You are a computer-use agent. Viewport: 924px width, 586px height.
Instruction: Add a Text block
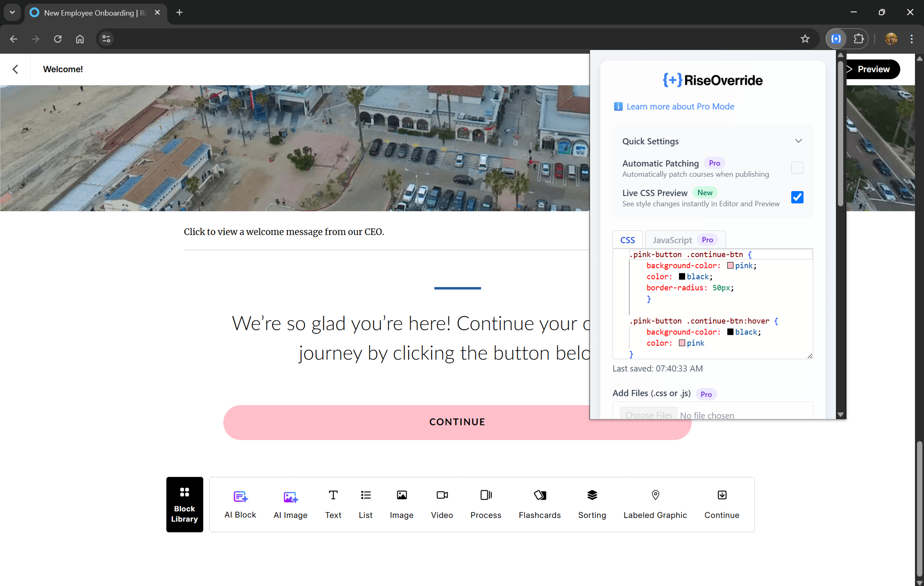tap(333, 504)
